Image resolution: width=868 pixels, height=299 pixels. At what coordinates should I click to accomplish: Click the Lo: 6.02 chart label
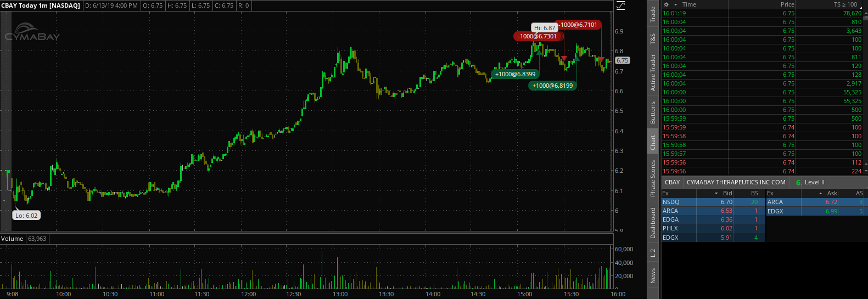(26, 216)
